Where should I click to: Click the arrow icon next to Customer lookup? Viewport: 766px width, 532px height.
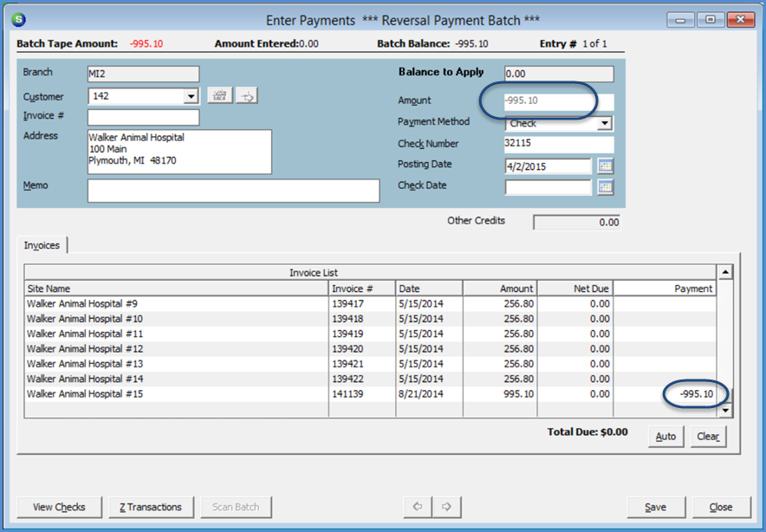(247, 96)
